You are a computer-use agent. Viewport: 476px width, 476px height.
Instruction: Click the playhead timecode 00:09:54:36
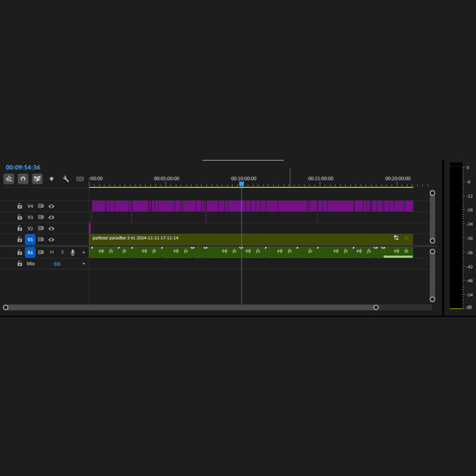click(23, 168)
